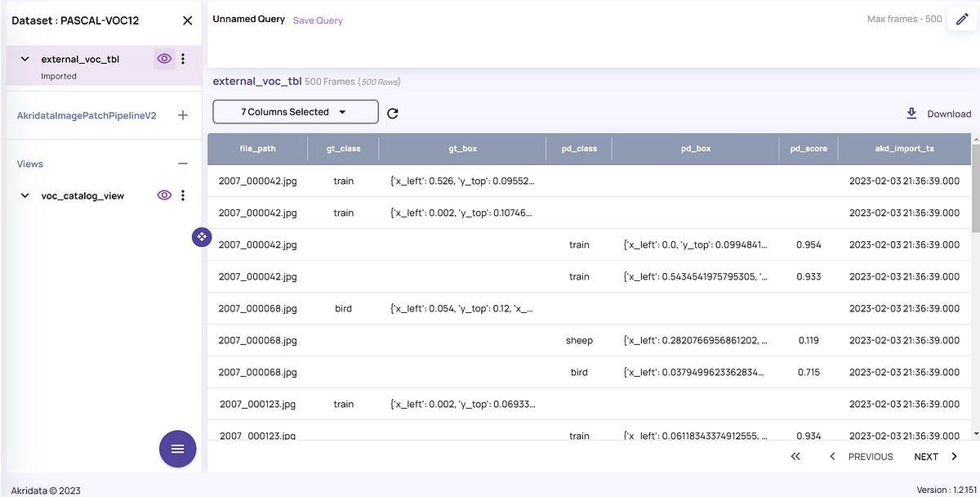Open the query edit pencil icon
Screen dimensions: 980x497
(962, 18)
